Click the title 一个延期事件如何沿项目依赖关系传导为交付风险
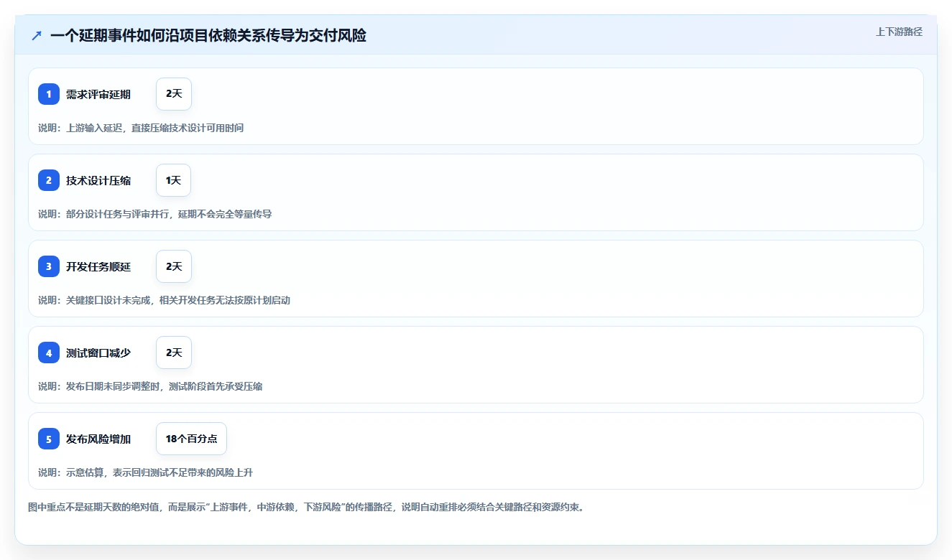 pyautogui.click(x=208, y=36)
